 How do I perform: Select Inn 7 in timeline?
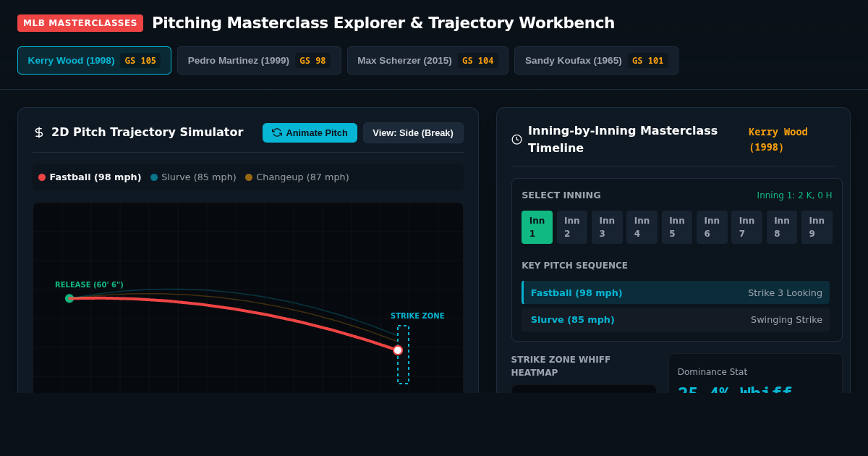click(746, 227)
